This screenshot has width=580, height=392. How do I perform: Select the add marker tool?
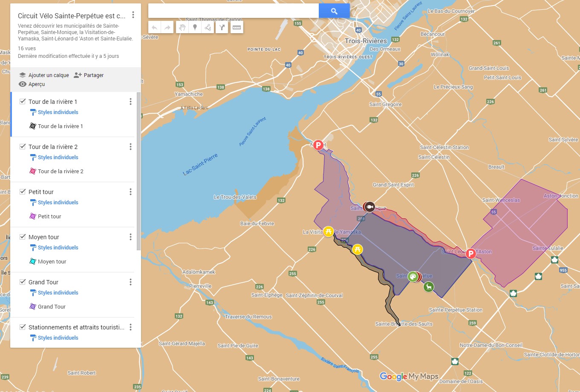[x=195, y=28]
